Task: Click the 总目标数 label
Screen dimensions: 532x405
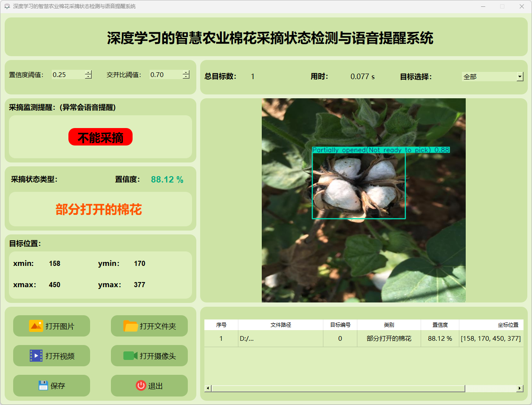Action: coord(221,77)
